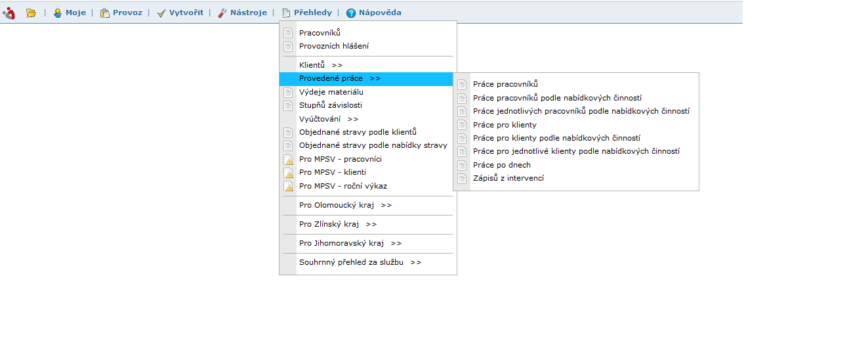Open the Vytvořit menu
This screenshot has width=868, height=341.
point(180,12)
